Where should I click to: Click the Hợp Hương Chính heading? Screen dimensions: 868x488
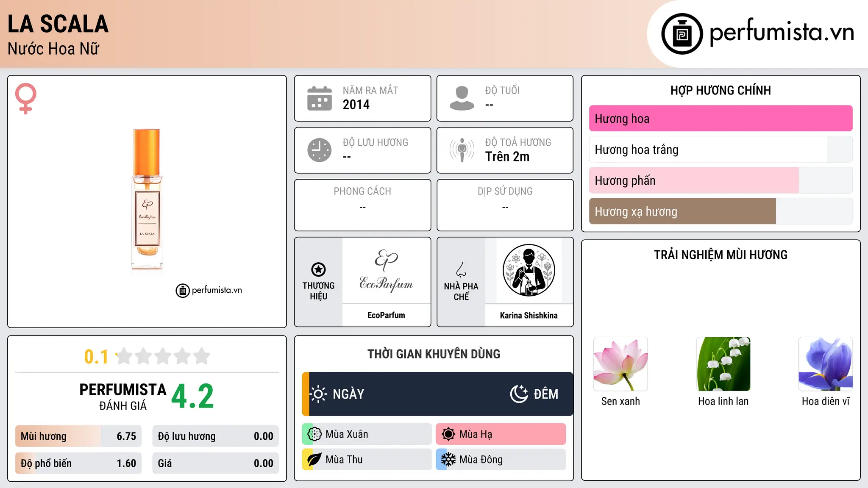click(x=721, y=90)
